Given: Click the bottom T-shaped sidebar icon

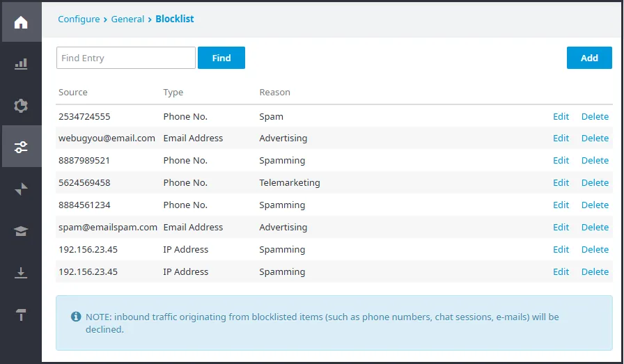Looking at the screenshot, I should 21,315.
